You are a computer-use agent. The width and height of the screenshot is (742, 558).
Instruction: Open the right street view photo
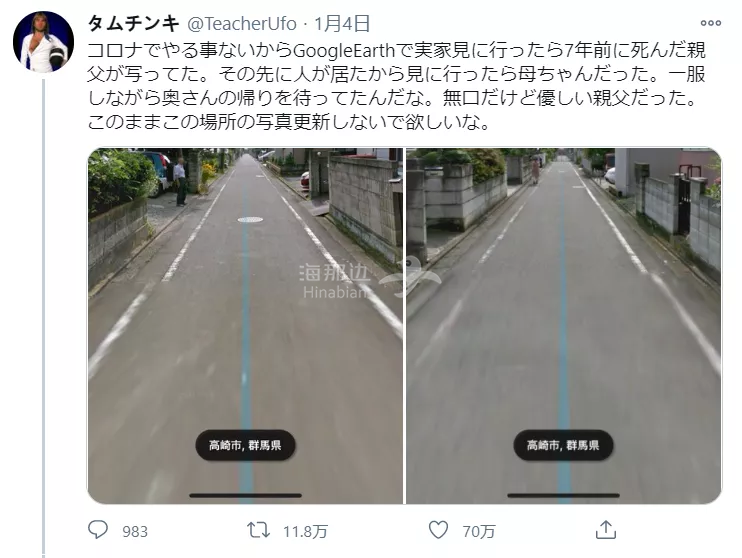pyautogui.click(x=564, y=326)
